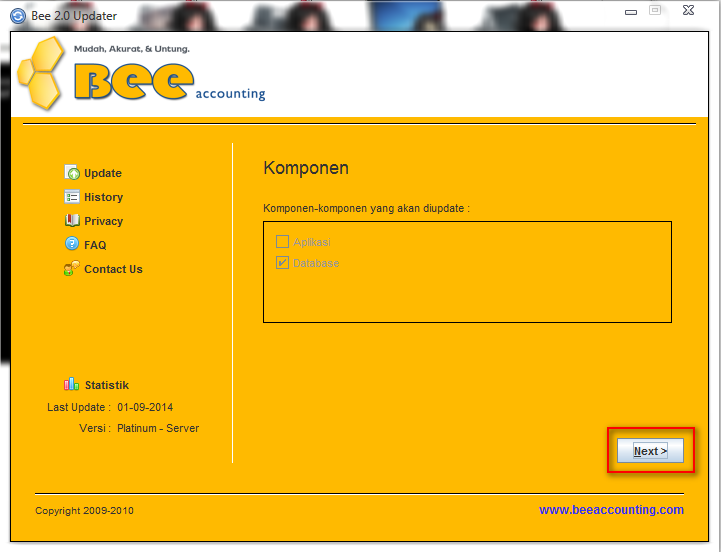Screen dimensions: 721x552
Task: Click the Statistik bar chart icon
Action: tap(71, 384)
